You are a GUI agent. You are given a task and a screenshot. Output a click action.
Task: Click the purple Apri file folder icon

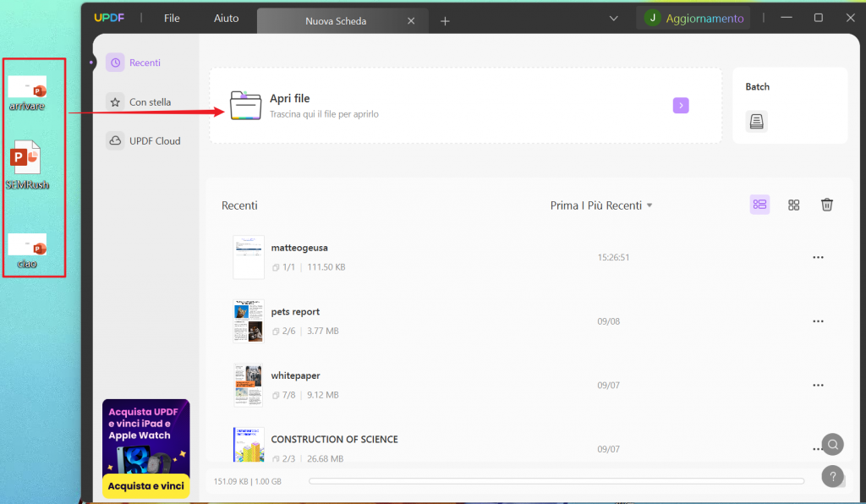tap(245, 105)
